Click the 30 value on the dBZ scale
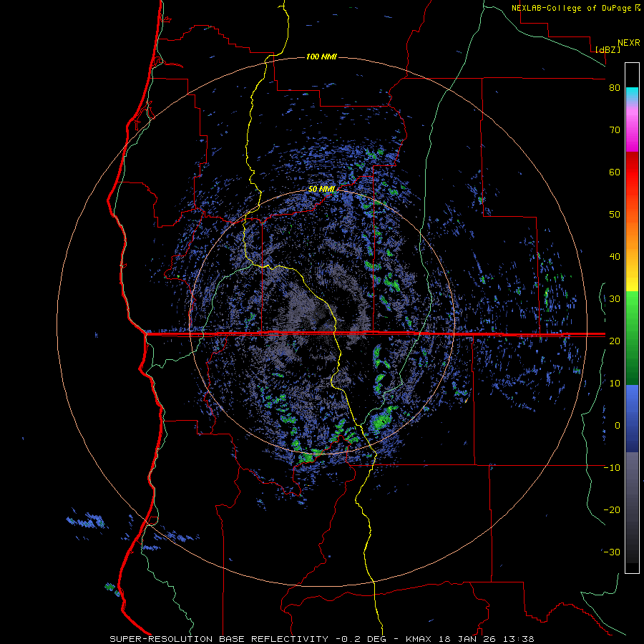The height and width of the screenshot is (644, 644). (x=615, y=299)
